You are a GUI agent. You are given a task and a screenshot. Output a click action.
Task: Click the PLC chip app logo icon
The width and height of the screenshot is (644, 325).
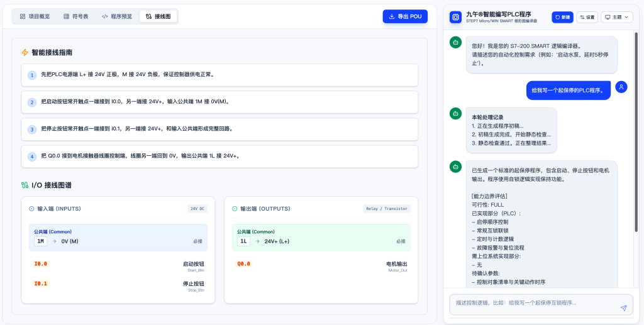point(455,17)
